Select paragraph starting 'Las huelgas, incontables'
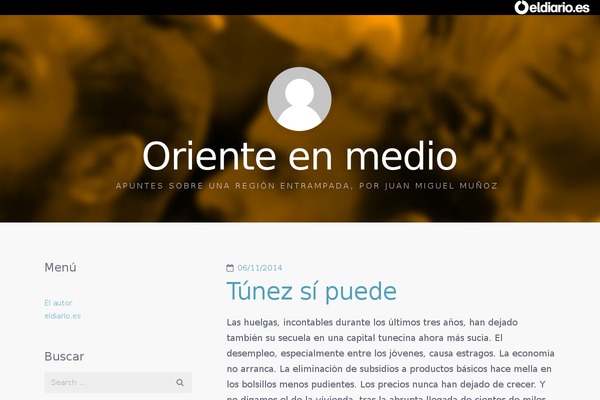Image resolution: width=600 pixels, height=400 pixels. point(390,361)
